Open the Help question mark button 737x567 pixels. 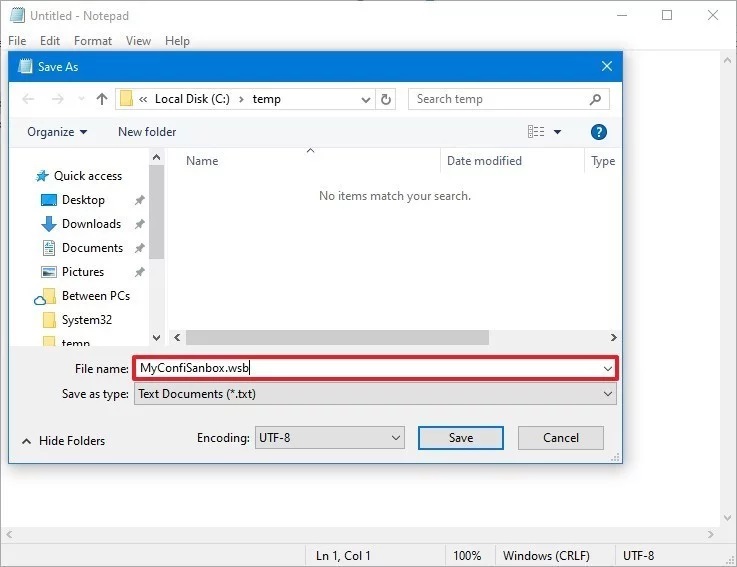[598, 132]
